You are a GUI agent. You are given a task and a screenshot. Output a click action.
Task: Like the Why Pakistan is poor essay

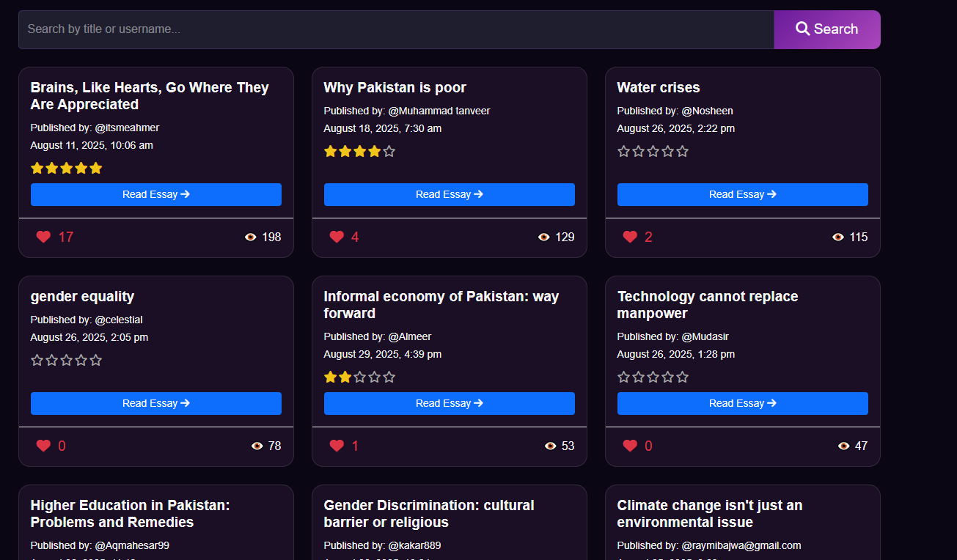click(x=337, y=237)
